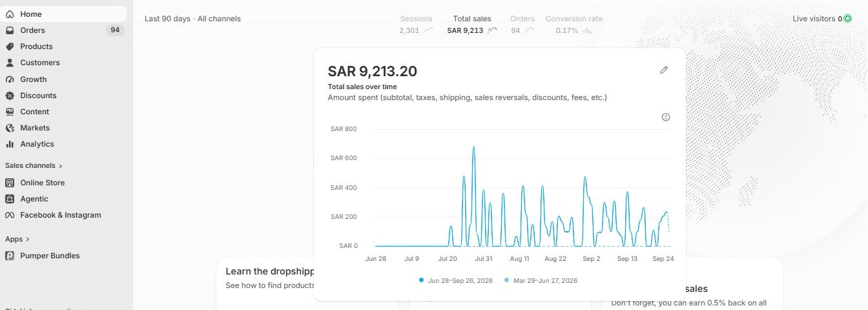Click the Conversion rate sparkline icon
868x310 pixels.
[587, 30]
